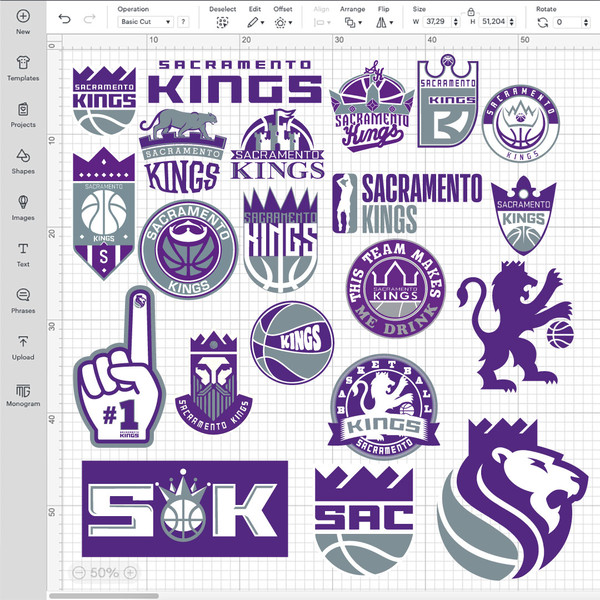
Task: Select the panther Sacramento Kings logo
Action: pos(183,151)
